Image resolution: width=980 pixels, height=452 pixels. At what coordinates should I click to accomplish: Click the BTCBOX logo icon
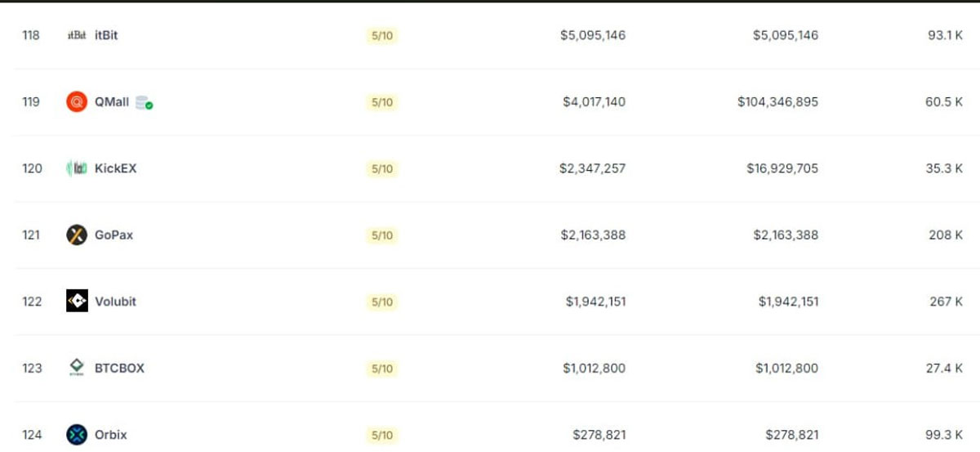77,368
